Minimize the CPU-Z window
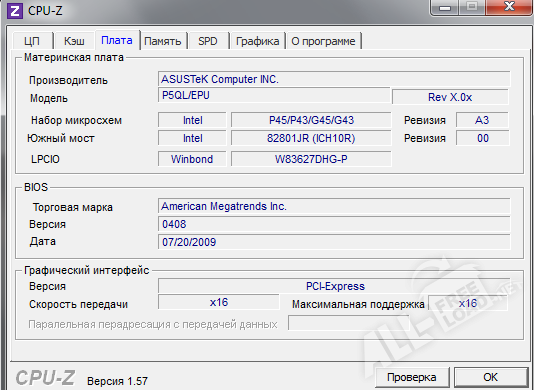Screen dimensions: 534x390 [445, 7]
